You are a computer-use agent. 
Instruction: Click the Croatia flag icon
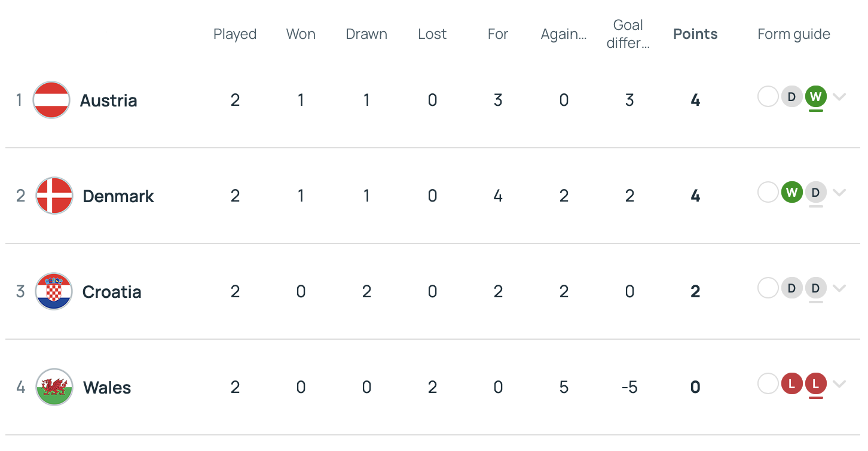pos(54,291)
